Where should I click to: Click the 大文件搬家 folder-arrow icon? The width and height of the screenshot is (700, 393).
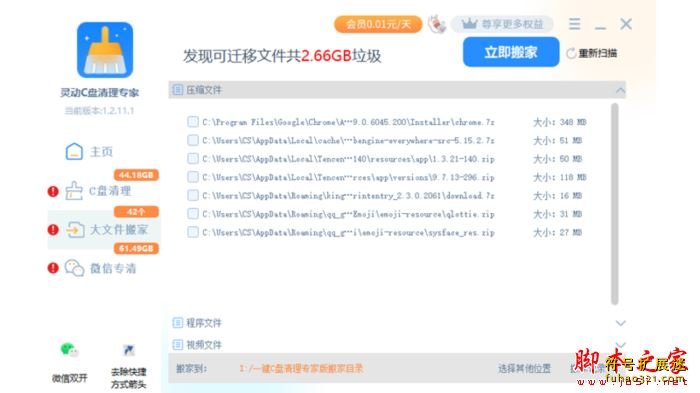click(75, 230)
